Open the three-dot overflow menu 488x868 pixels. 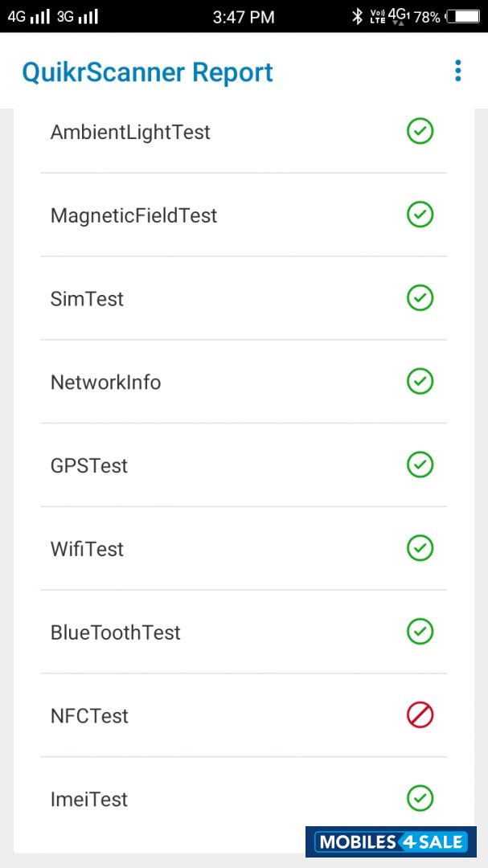coord(457,71)
